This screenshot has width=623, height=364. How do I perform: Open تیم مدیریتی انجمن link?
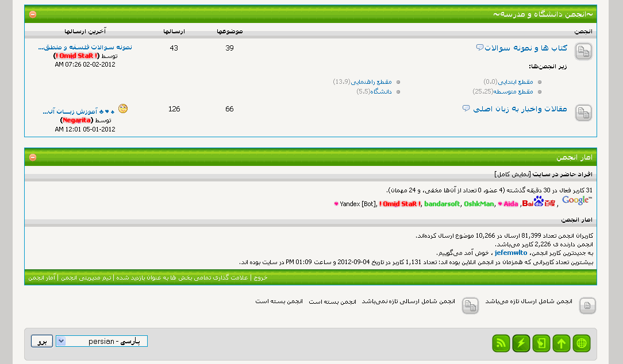pyautogui.click(x=86, y=277)
